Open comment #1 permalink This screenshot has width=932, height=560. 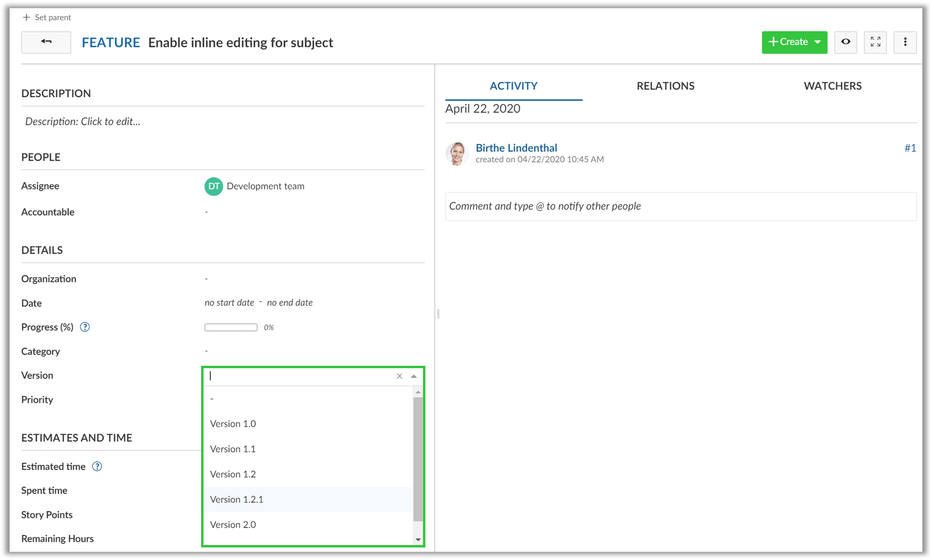coord(910,148)
